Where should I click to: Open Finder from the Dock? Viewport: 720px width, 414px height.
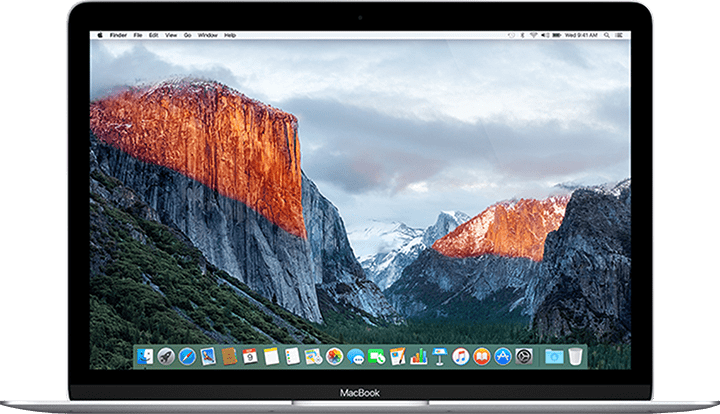(x=145, y=356)
